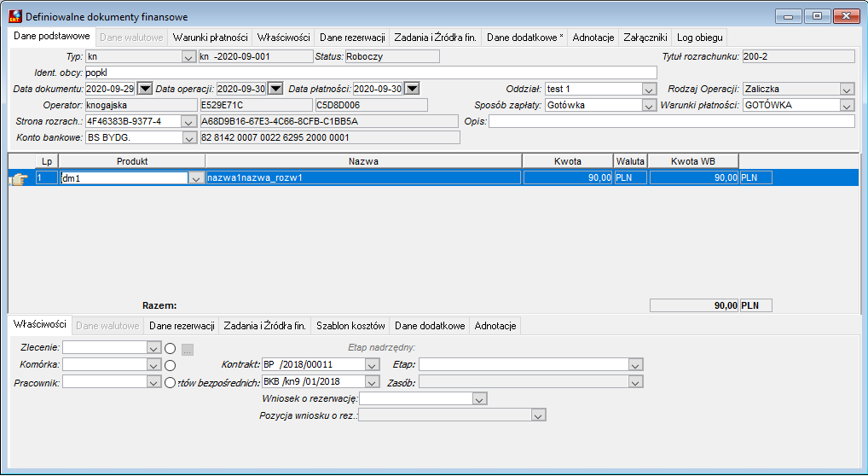Image resolution: width=868 pixels, height=476 pixels.
Task: Open the upper Dane dodatkowe * tab
Action: [x=524, y=38]
